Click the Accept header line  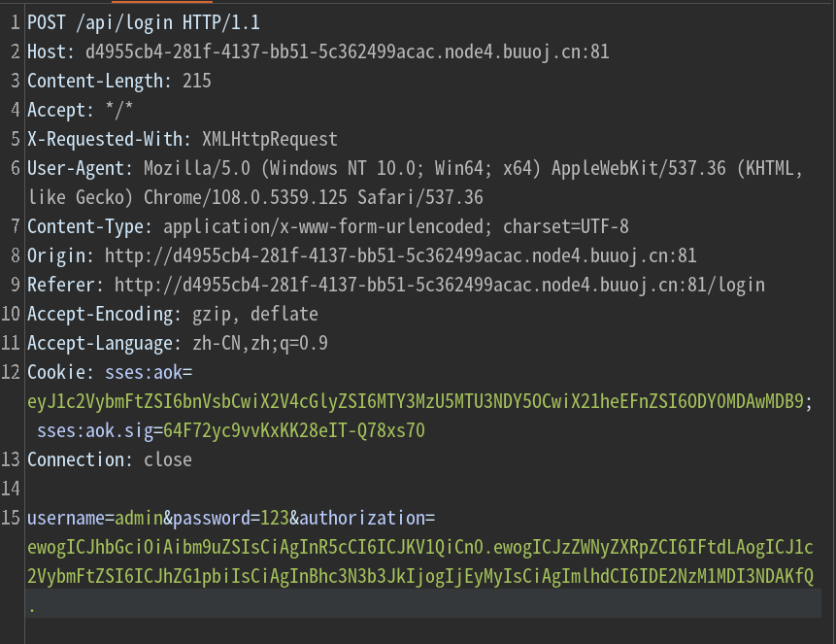tap(81, 110)
